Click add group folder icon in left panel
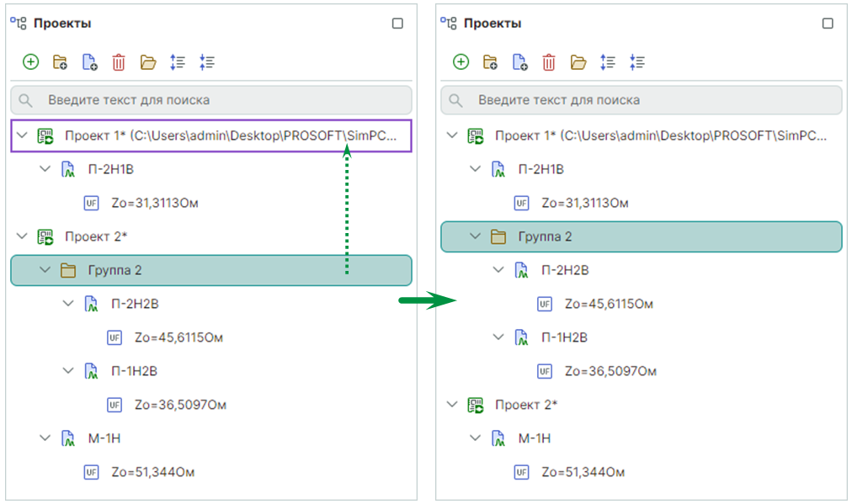 point(60,61)
